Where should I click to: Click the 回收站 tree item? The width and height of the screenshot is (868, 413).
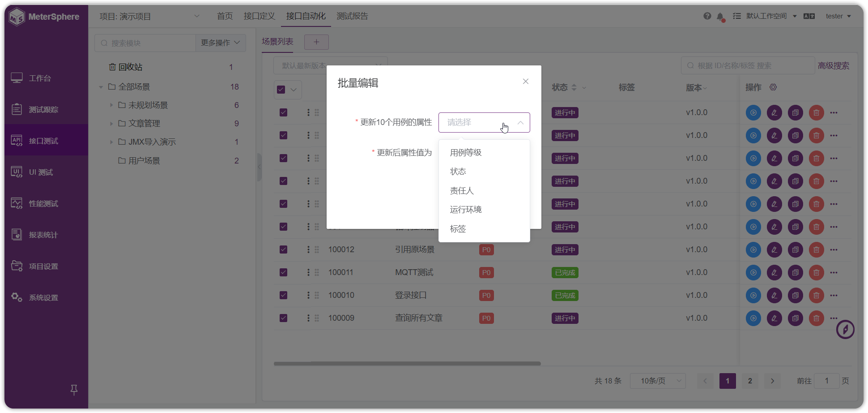click(x=130, y=67)
